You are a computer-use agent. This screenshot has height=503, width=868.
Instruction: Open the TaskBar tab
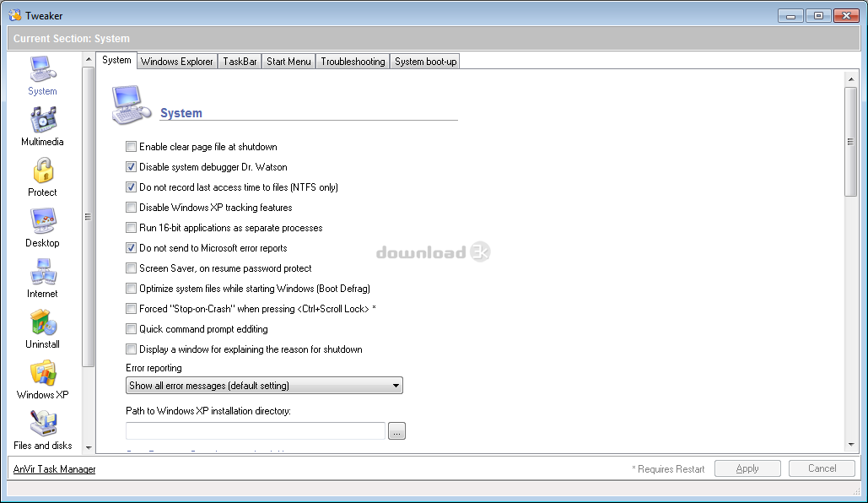coord(240,62)
